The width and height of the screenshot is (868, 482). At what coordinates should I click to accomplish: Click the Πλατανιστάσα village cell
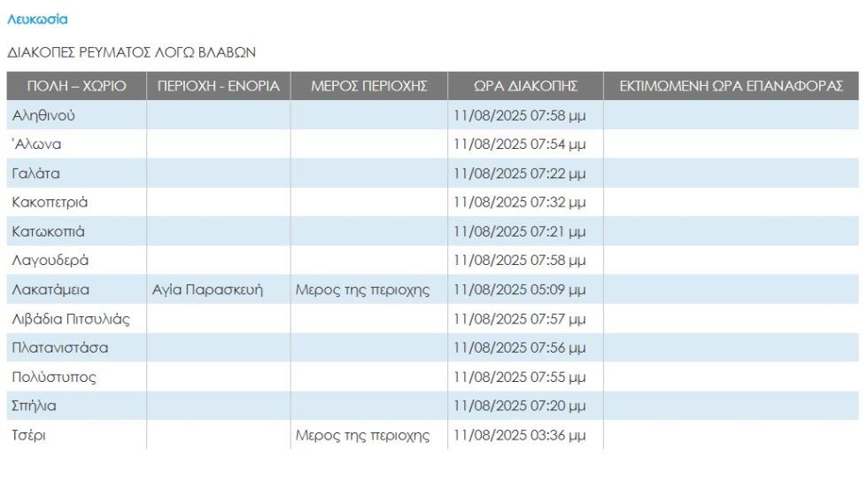59,348
